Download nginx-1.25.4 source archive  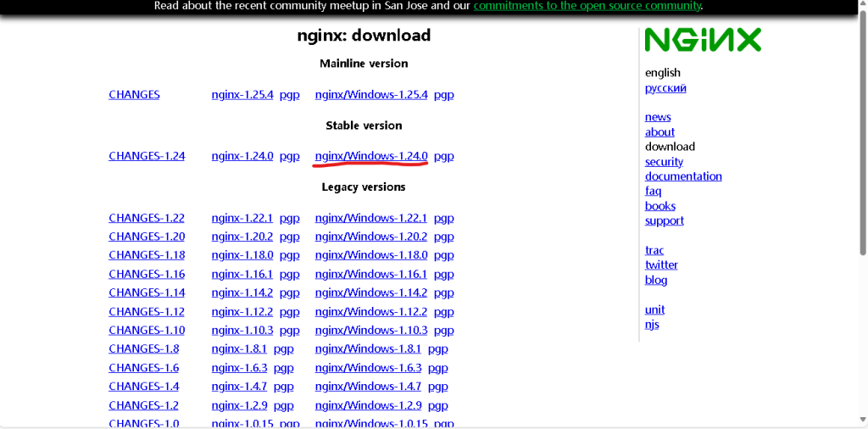pyautogui.click(x=242, y=95)
